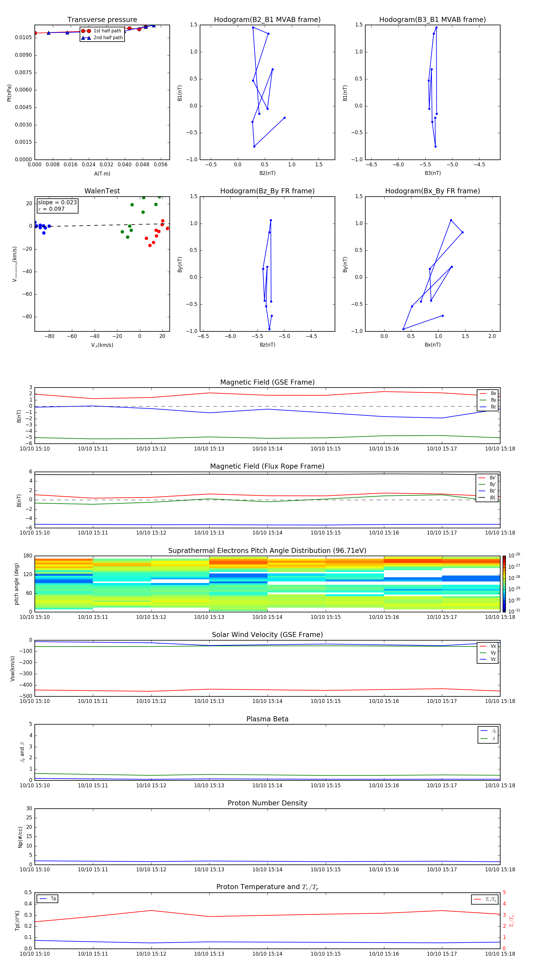This screenshot has width=535, height=980.
Task: Click 'Vsw(km/s)' y-axis label
Action: (12, 668)
